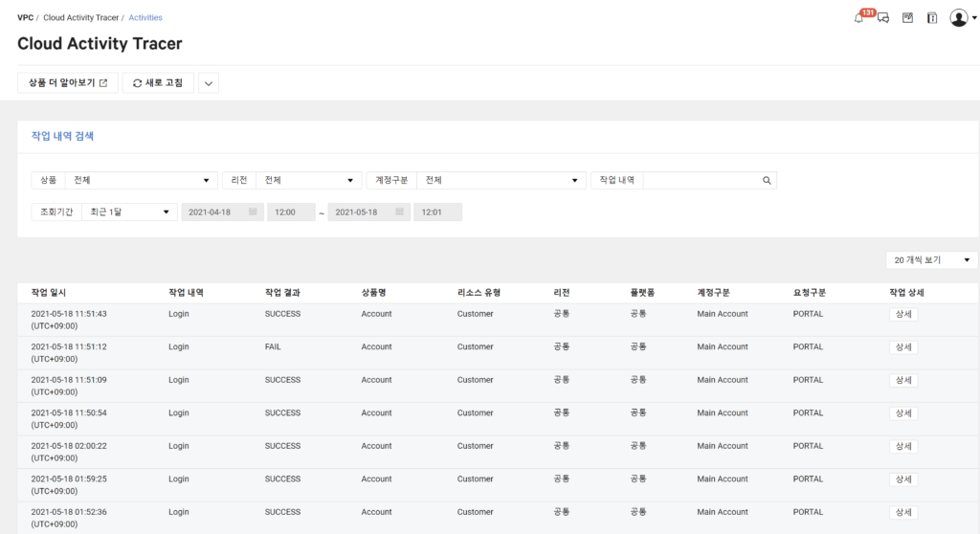Click the 2021-05-18 02:00:22 timestamp cell
Viewport: 980px width, 534px height.
point(69,452)
